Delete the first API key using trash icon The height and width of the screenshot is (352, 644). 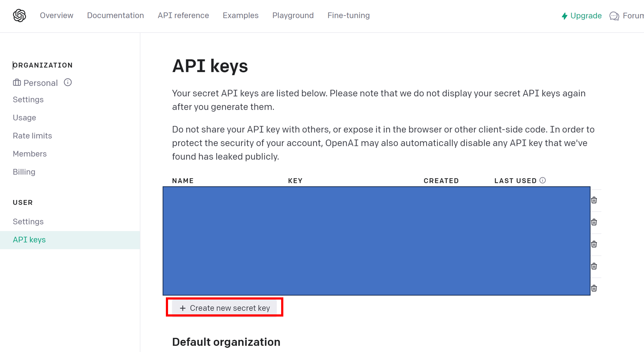(x=594, y=200)
